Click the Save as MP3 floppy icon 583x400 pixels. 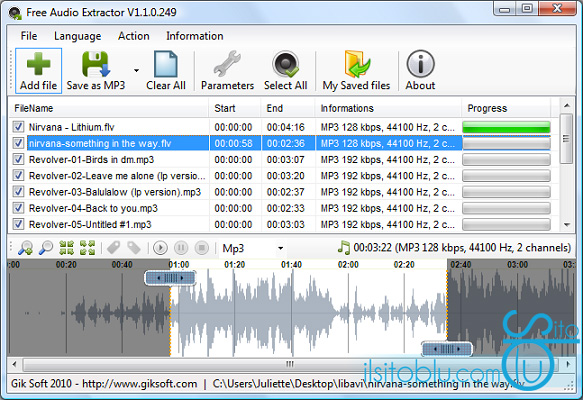click(96, 64)
